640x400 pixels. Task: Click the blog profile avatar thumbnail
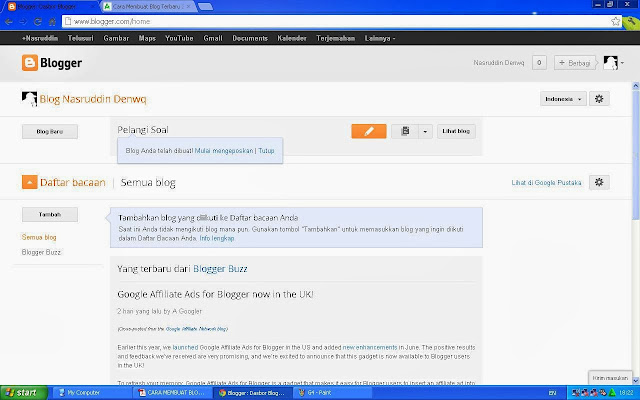click(29, 99)
